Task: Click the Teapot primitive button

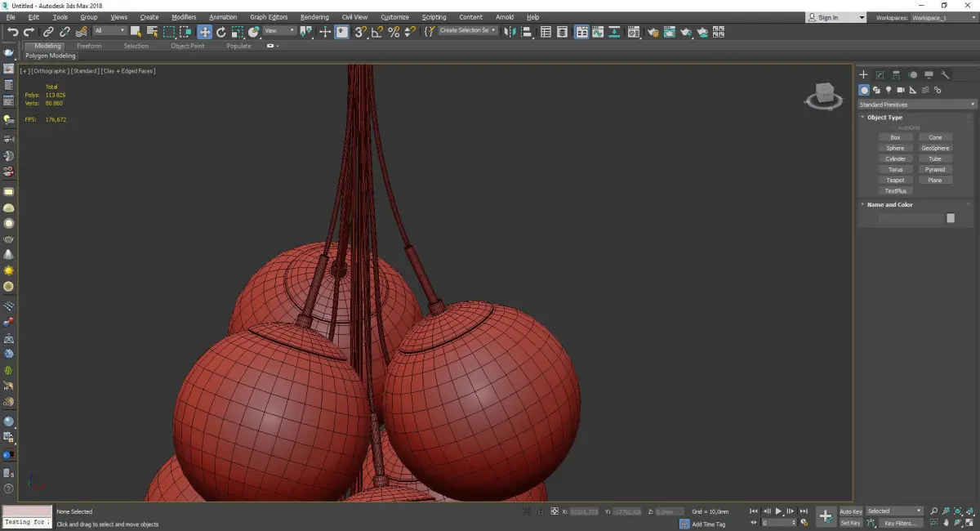Action: click(x=895, y=181)
